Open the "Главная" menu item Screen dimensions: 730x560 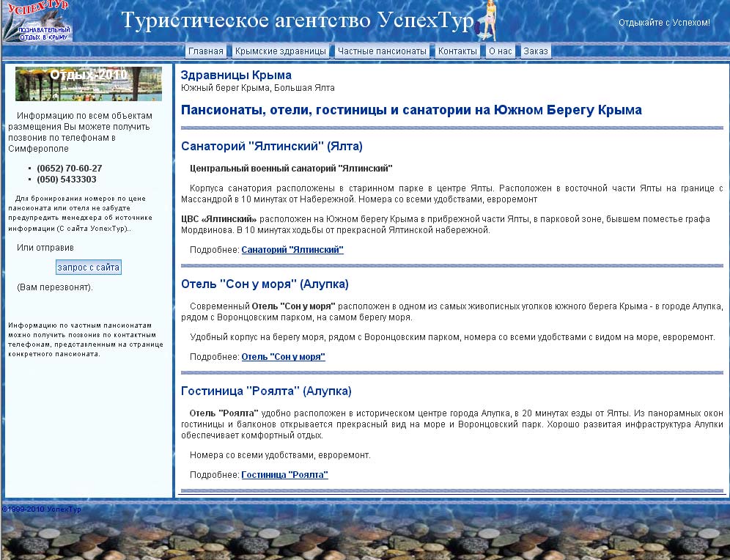pos(207,51)
